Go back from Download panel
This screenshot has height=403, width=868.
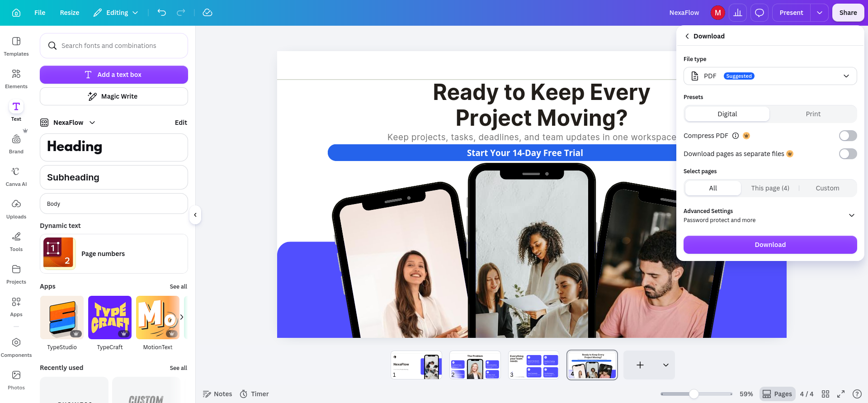coord(687,36)
